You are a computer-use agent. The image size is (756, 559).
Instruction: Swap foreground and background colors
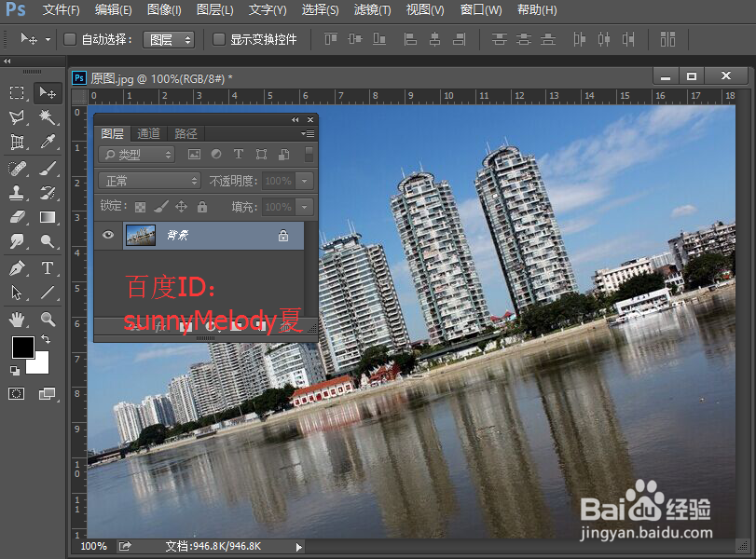[46, 339]
